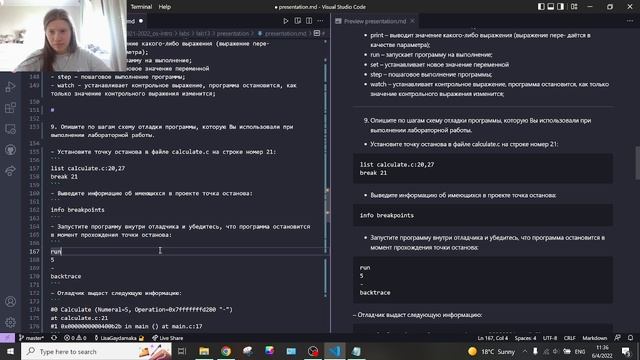This screenshot has width=640, height=360.
Task: Open the Accounts menu icon
Action: [x=11, y=301]
